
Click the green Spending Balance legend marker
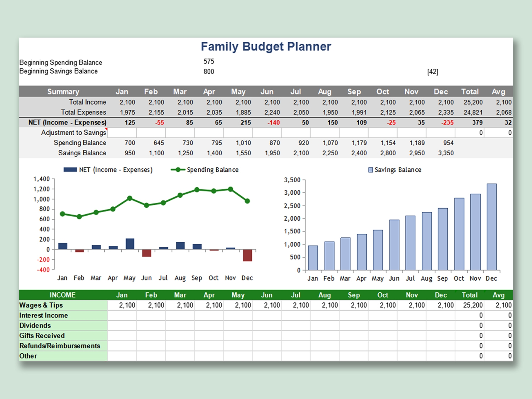[178, 170]
